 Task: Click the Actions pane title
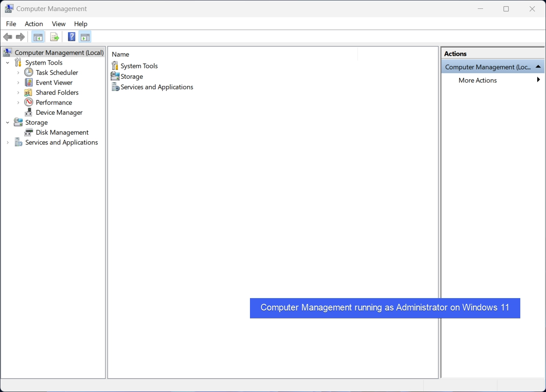coord(455,54)
